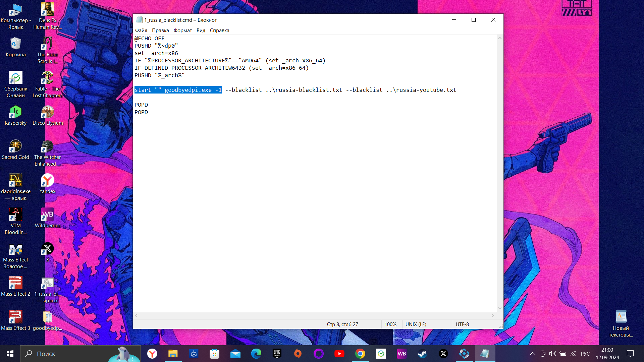Viewport: 644px width, 362px height.
Task: Select the Deus Ex Human Revolution desktop icon
Action: click(48, 17)
